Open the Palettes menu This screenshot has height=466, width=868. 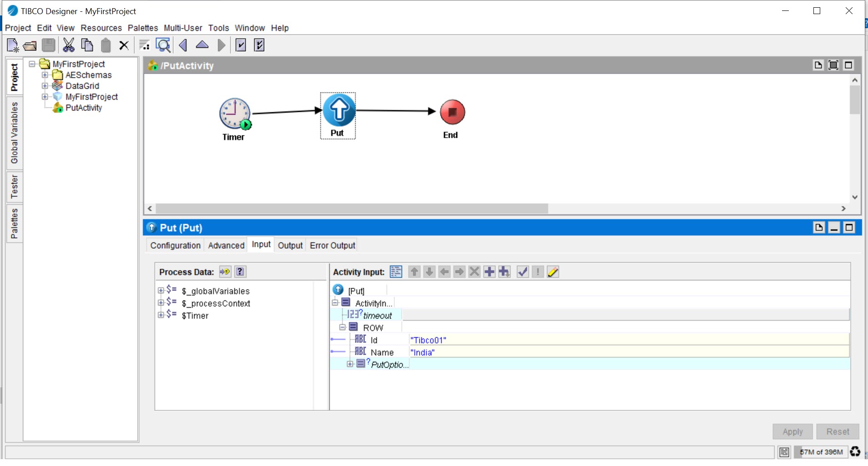[143, 28]
